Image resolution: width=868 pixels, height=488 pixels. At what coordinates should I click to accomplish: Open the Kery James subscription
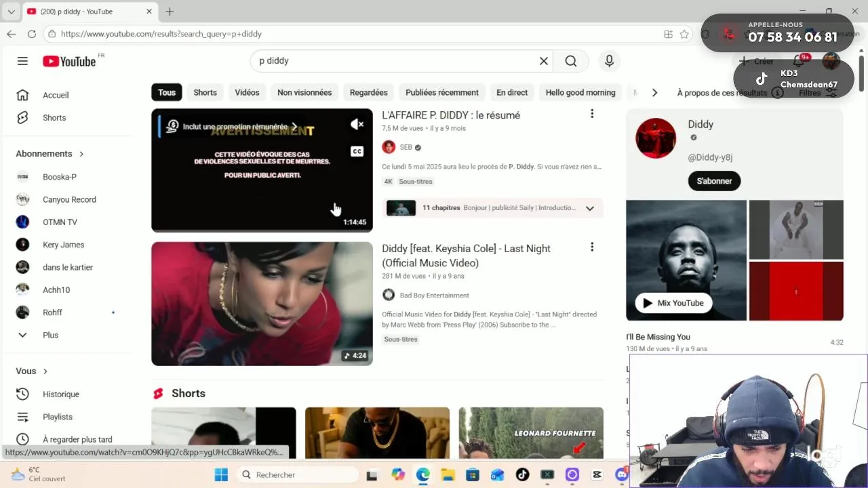(x=66, y=245)
